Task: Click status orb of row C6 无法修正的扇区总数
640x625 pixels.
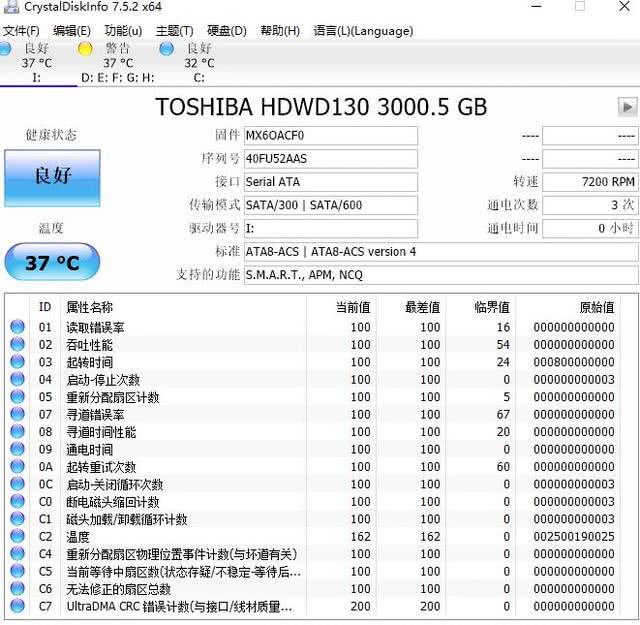Action: click(17, 589)
